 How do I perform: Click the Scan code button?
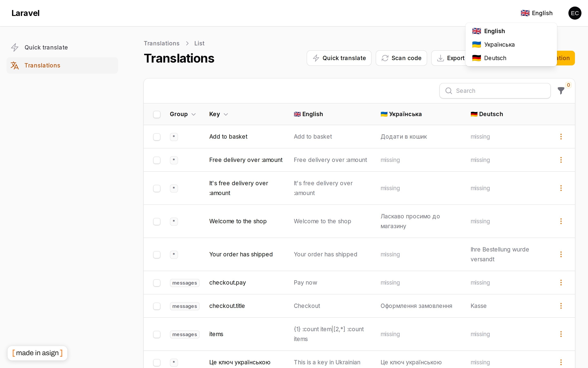point(401,58)
